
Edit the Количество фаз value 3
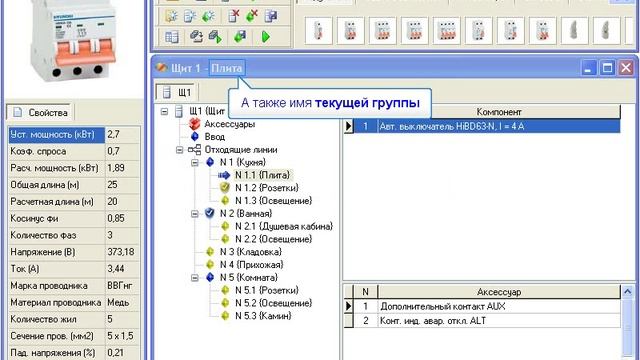click(x=122, y=235)
